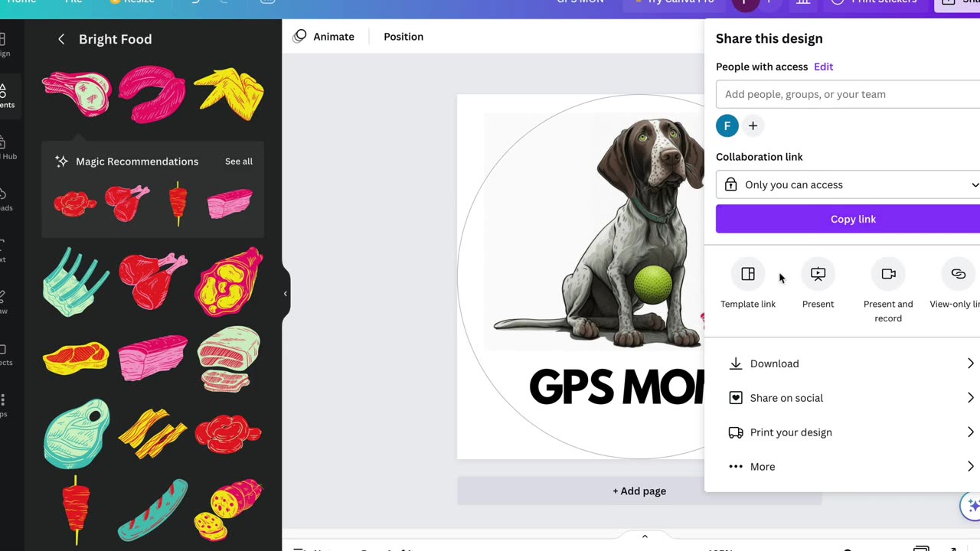
Task: Open the Position panel
Action: [403, 37]
